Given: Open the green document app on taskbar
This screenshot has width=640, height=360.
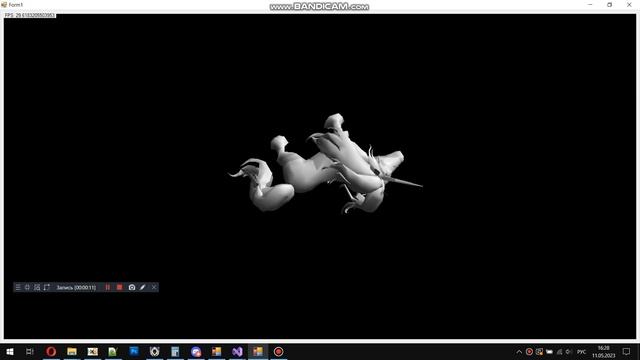Looking at the screenshot, I should (113, 351).
